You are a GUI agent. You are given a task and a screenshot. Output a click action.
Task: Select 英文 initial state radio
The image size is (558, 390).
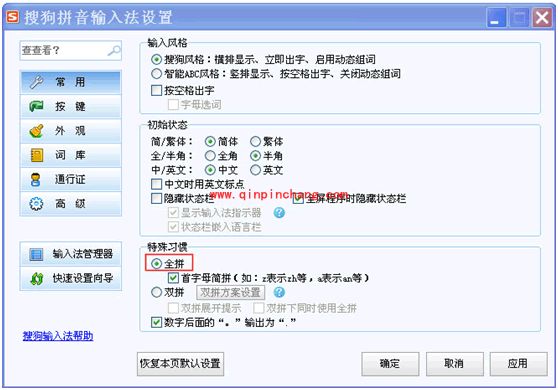pos(256,170)
